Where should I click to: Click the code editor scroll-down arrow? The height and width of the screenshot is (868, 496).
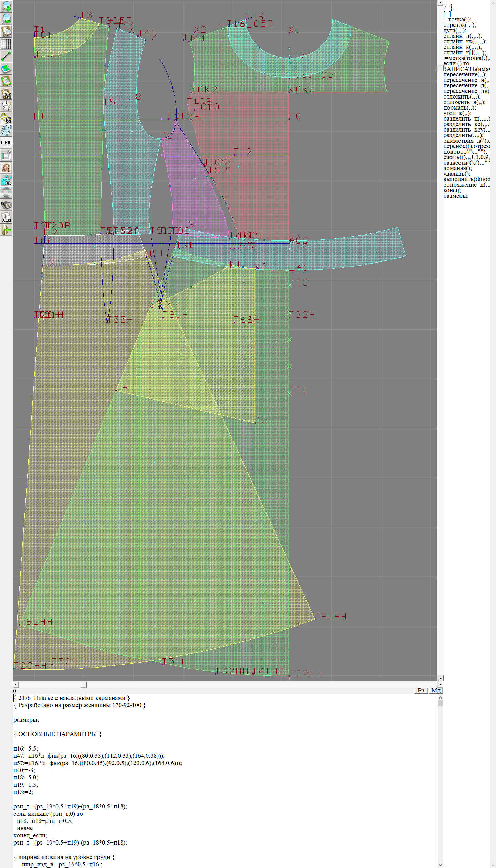440,865
